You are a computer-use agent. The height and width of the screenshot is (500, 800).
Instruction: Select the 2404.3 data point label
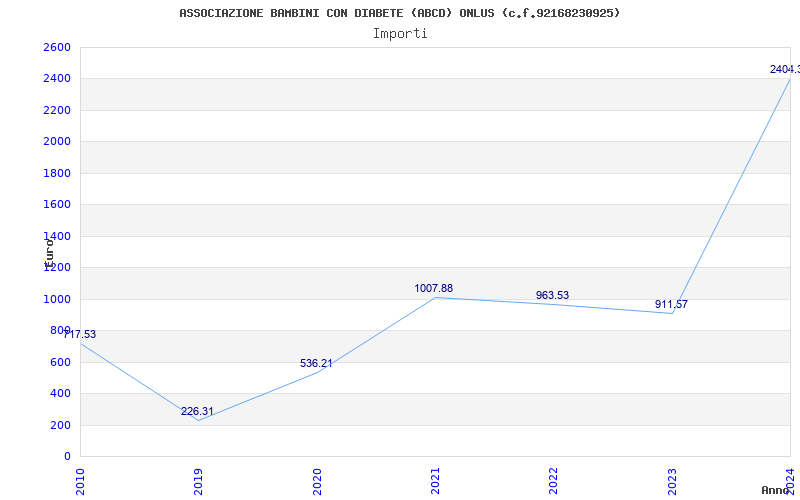click(784, 69)
